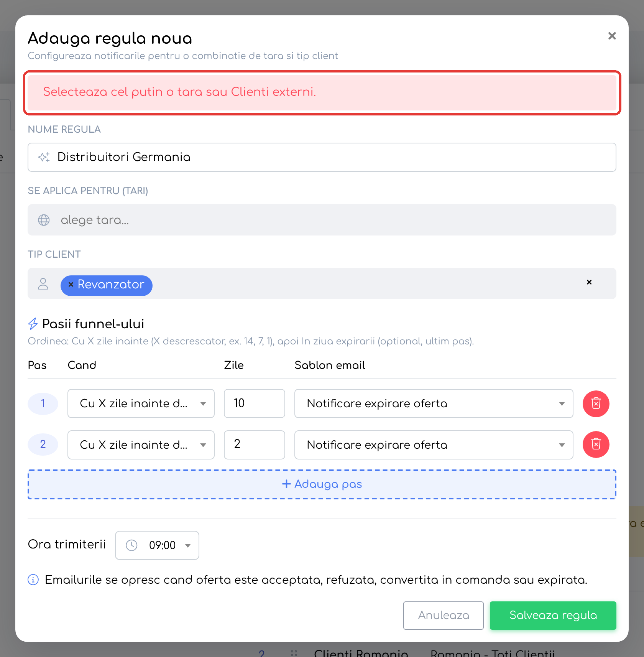Click the info icon beside the emails note
The image size is (644, 657).
coord(33,580)
